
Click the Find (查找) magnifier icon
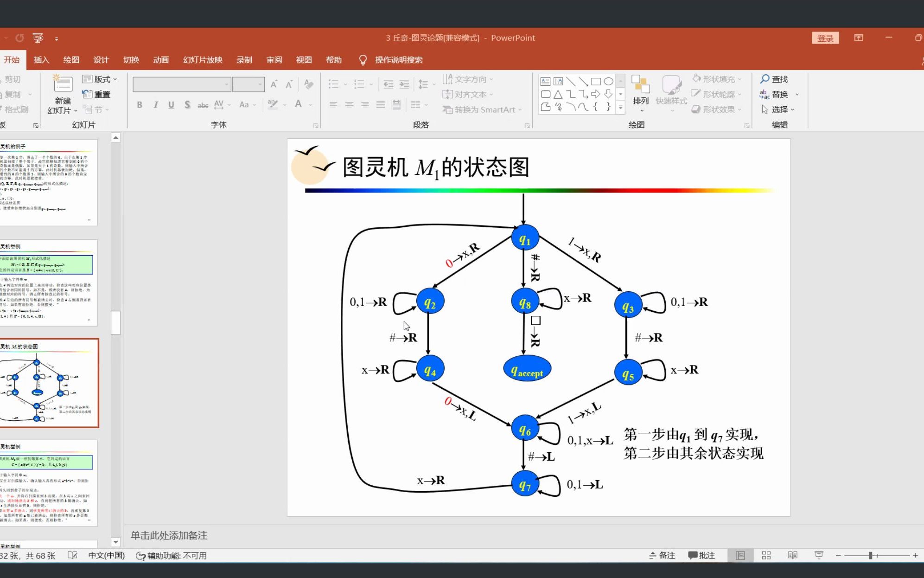point(765,79)
